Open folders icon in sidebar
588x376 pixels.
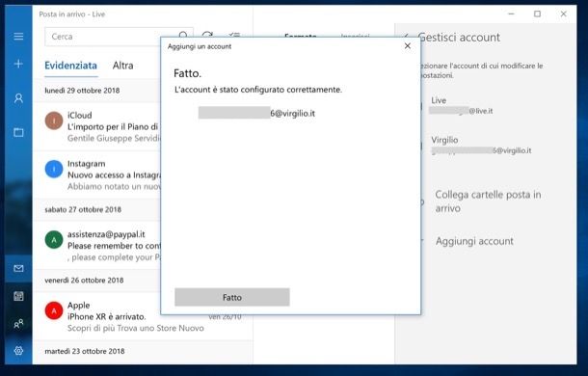click(18, 132)
